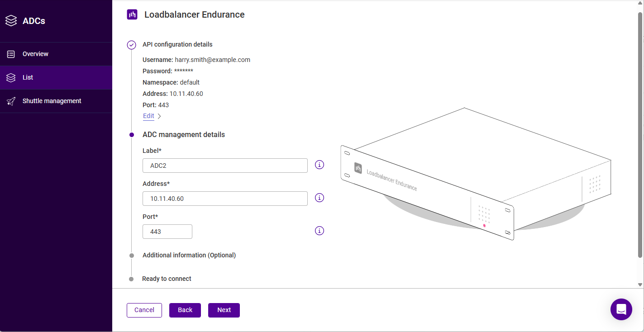Click the vertical scrollbar thumb
This screenshot has width=644, height=332.
point(640,135)
